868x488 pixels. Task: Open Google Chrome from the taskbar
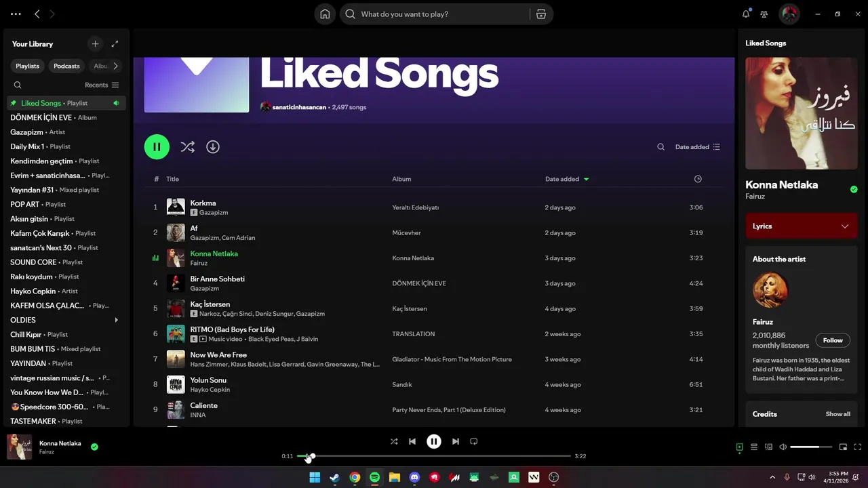(355, 477)
